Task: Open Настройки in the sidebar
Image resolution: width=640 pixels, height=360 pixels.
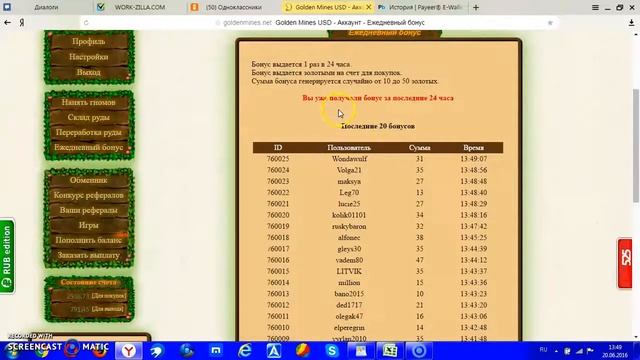Action: coord(89,57)
